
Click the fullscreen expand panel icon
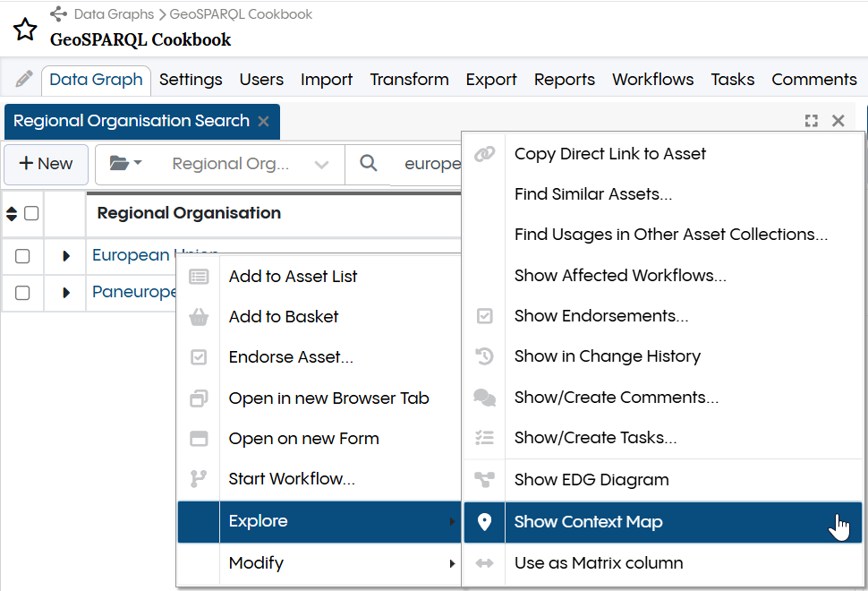pyautogui.click(x=812, y=121)
